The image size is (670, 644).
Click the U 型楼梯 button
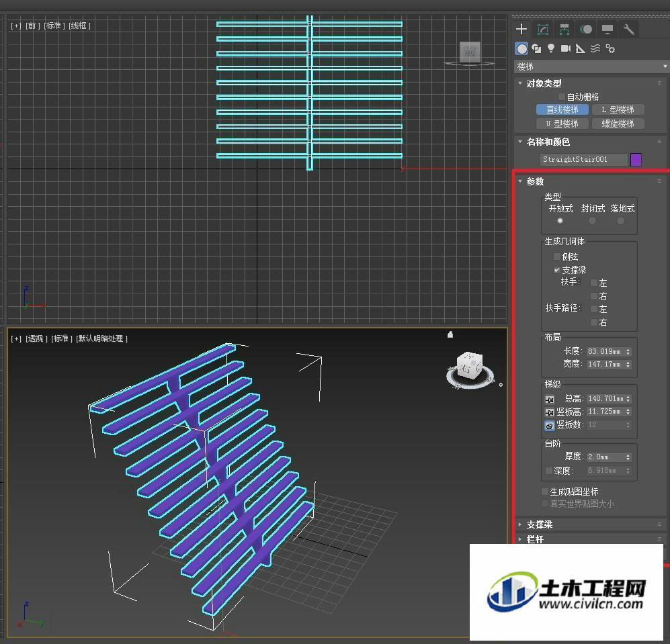562,124
